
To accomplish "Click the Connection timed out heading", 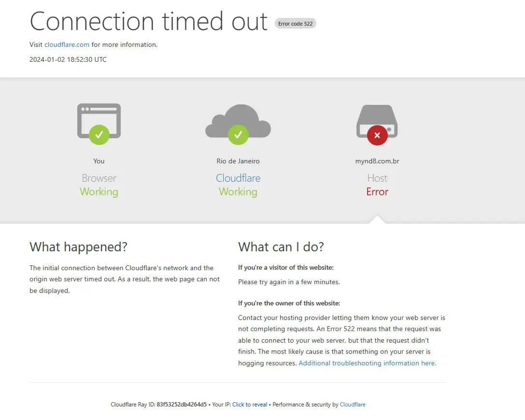I will pos(149,21).
